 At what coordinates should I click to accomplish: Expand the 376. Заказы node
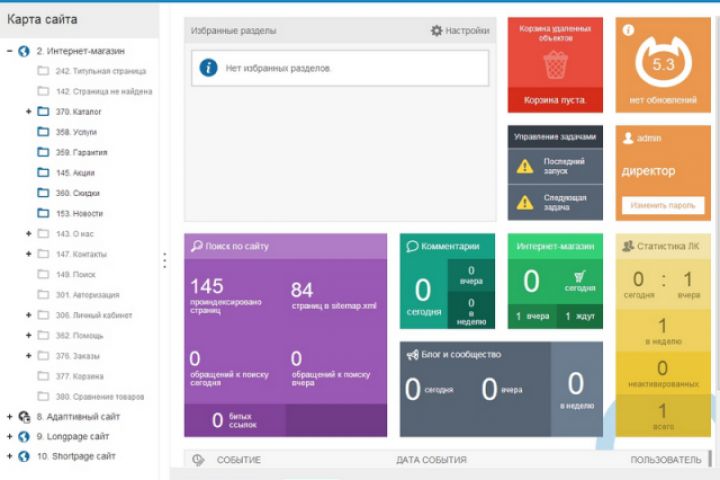pyautogui.click(x=28, y=356)
